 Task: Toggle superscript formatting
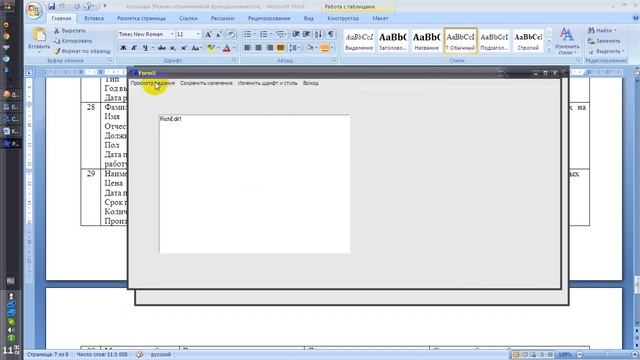coord(184,48)
